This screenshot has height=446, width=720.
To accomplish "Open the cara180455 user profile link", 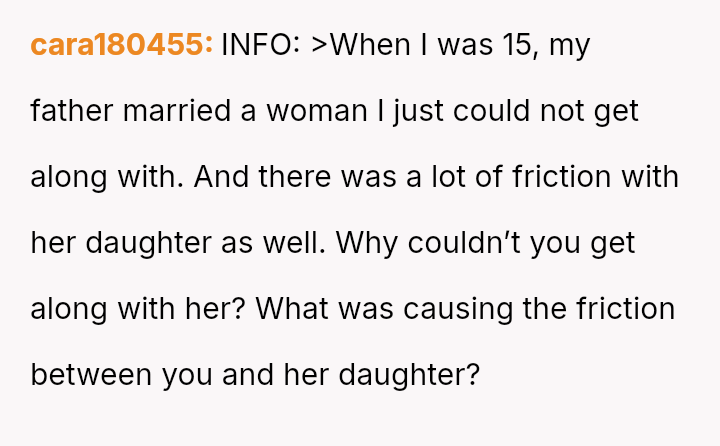I will tap(121, 44).
